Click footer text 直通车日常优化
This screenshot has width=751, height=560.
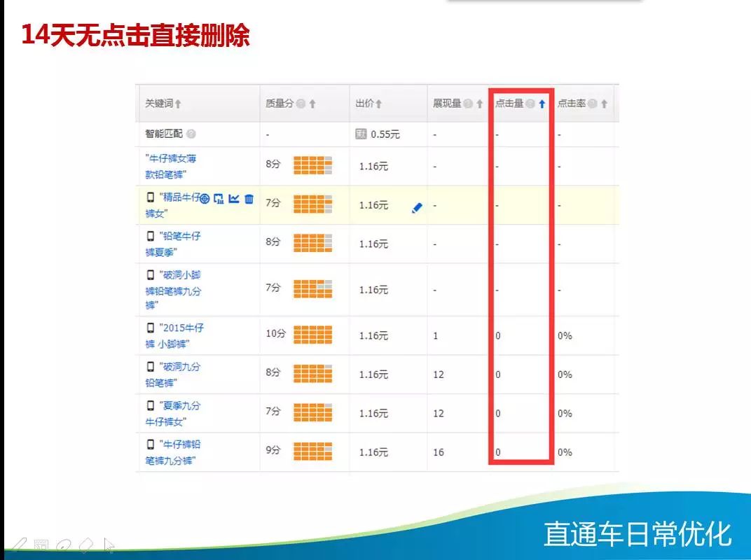638,534
